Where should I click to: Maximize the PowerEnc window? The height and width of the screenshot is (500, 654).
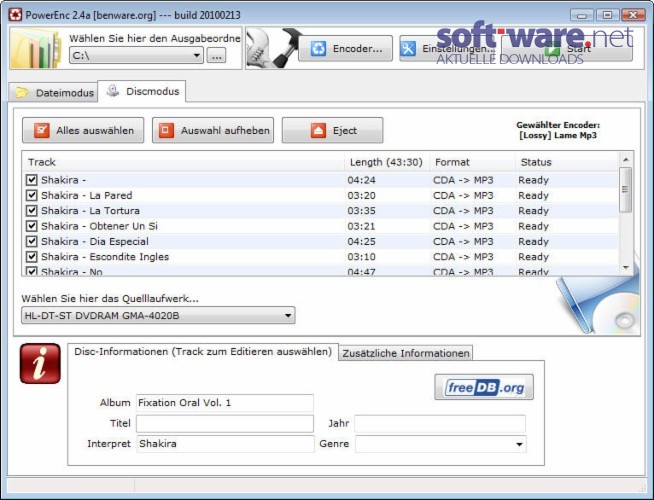coord(607,15)
